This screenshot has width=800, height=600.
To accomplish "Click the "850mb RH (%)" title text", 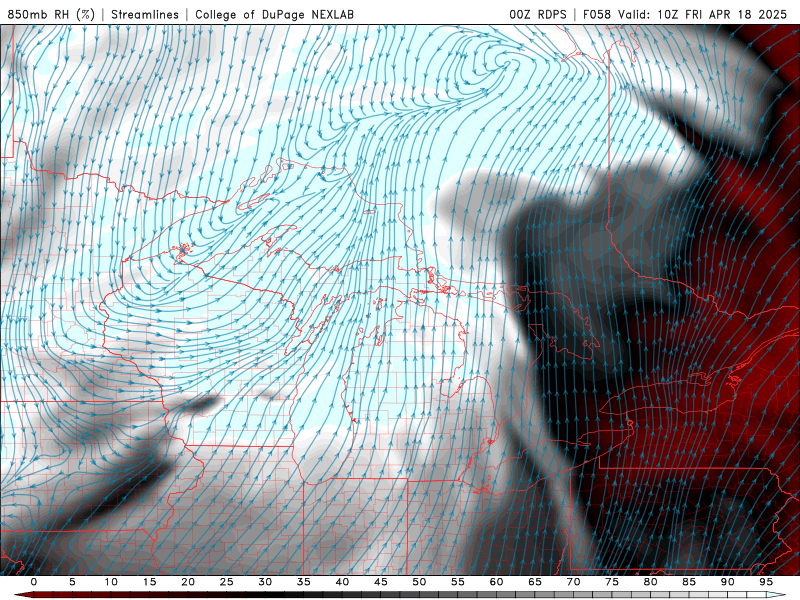I will [51, 14].
